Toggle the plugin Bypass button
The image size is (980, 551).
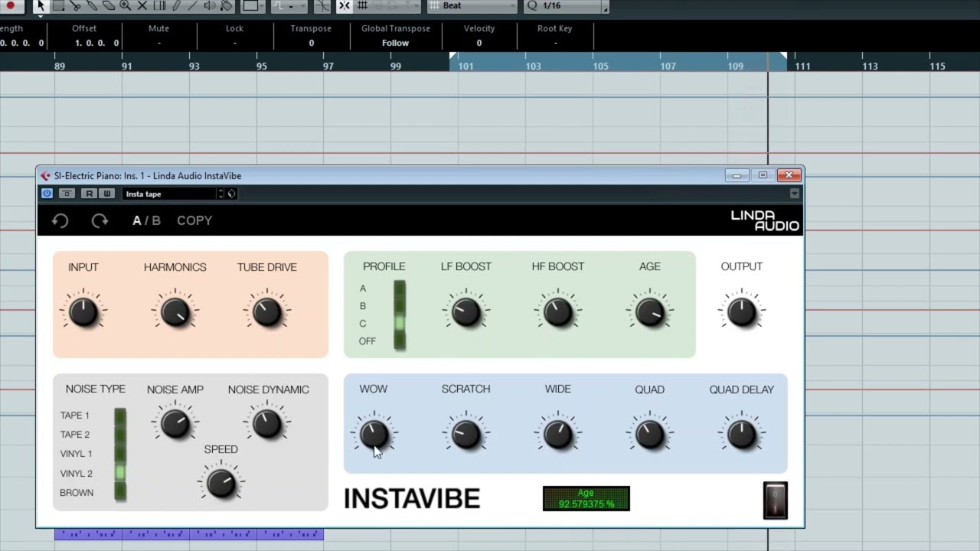point(67,194)
